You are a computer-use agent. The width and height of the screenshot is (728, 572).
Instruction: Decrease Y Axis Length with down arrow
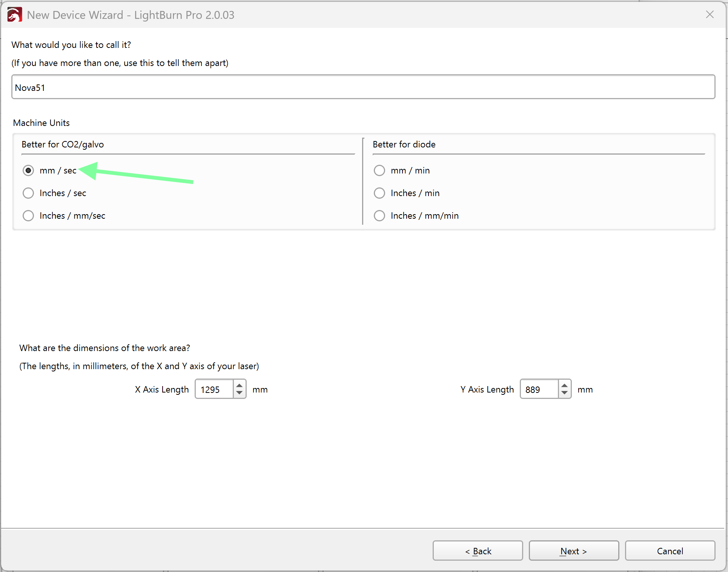click(x=564, y=393)
